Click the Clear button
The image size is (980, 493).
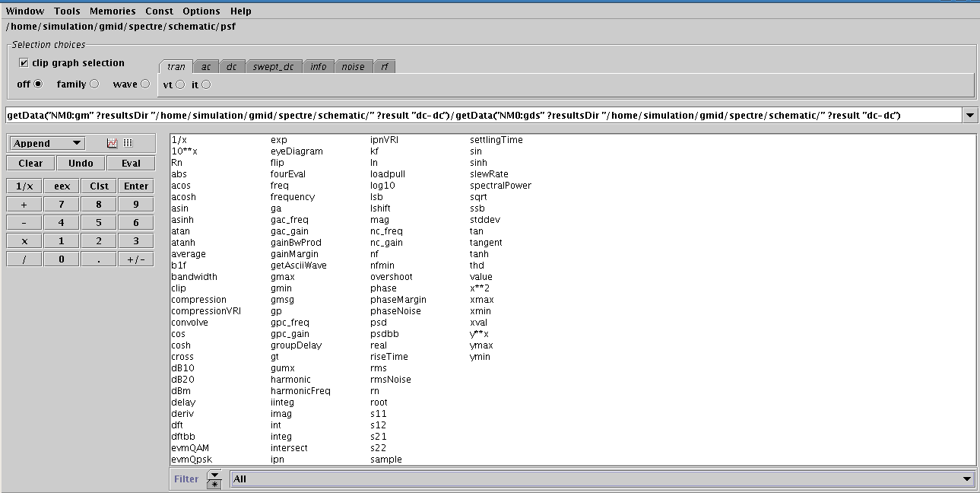point(30,163)
